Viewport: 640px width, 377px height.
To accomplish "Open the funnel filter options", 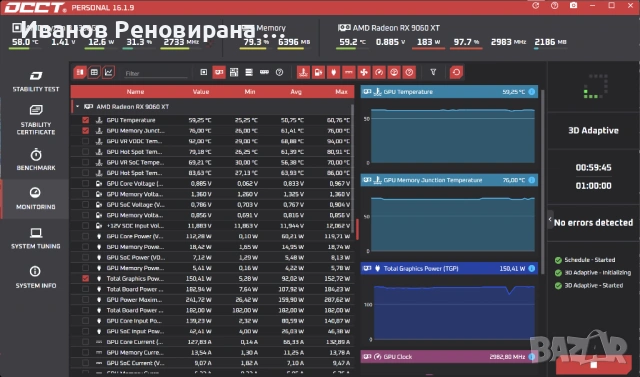I will pos(433,72).
